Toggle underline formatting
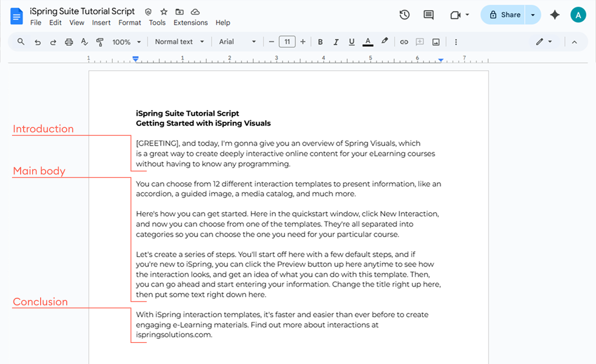Image resolution: width=596 pixels, height=364 pixels. coord(352,42)
